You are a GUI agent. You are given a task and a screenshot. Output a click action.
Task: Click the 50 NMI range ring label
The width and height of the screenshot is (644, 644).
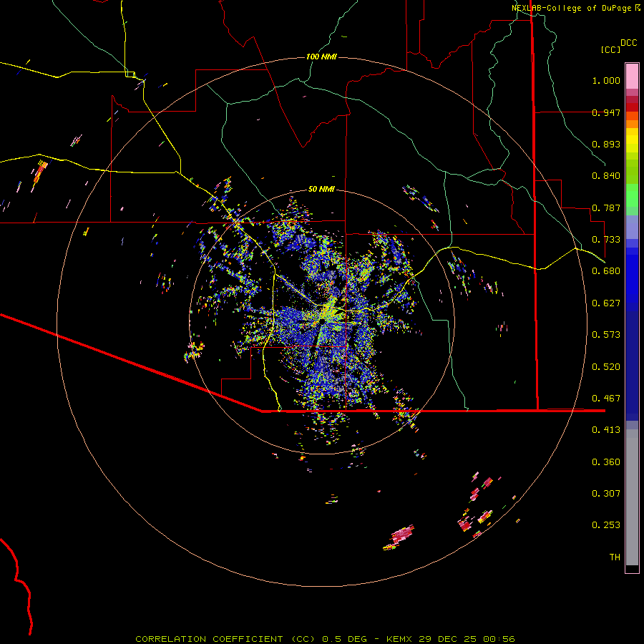click(x=321, y=190)
